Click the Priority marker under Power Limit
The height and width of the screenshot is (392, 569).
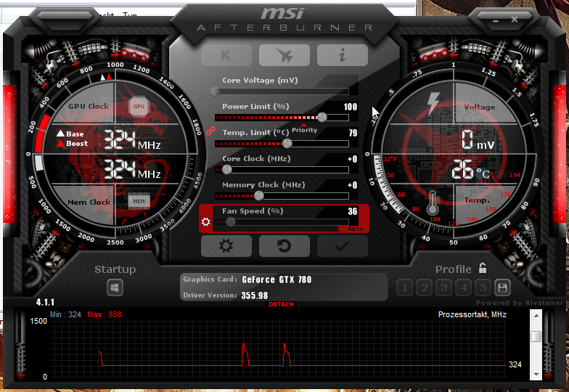[x=305, y=129]
